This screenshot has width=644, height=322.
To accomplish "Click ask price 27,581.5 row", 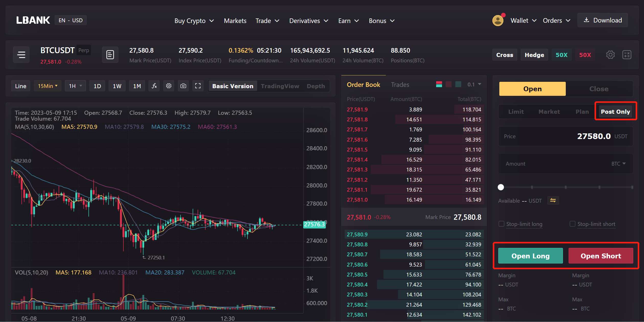I will pyautogui.click(x=414, y=149).
